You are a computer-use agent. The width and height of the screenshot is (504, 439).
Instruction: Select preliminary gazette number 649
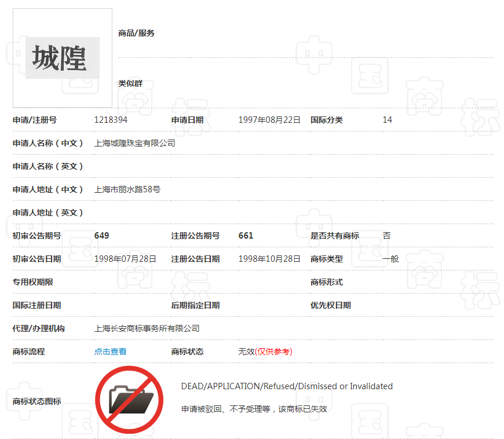[103, 236]
